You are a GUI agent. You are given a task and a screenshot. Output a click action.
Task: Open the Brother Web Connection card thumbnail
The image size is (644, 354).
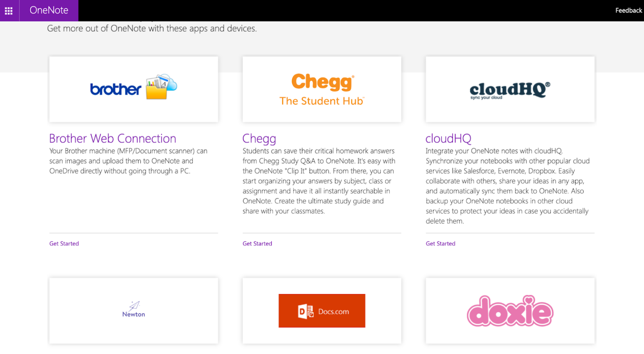coord(133,89)
